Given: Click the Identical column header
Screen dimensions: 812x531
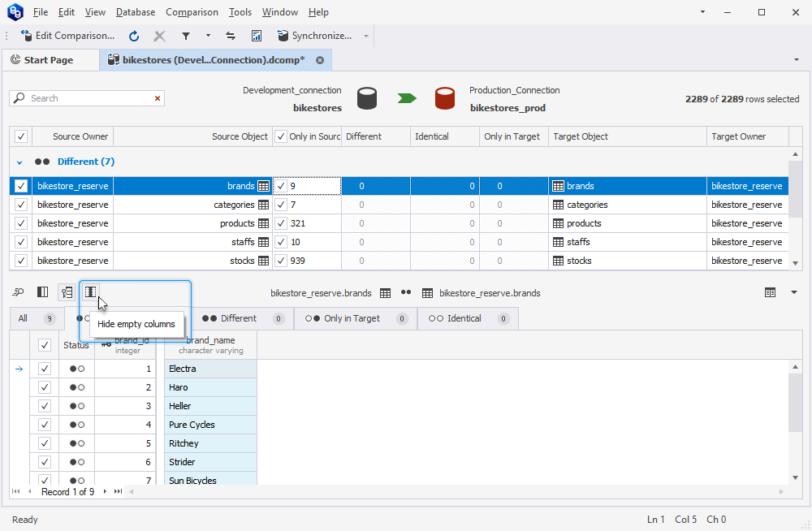Looking at the screenshot, I should pyautogui.click(x=444, y=136).
